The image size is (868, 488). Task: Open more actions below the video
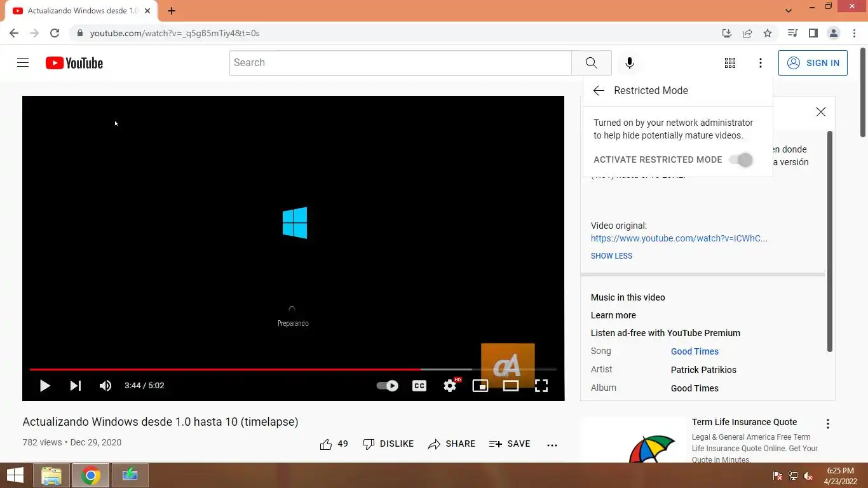(x=552, y=445)
